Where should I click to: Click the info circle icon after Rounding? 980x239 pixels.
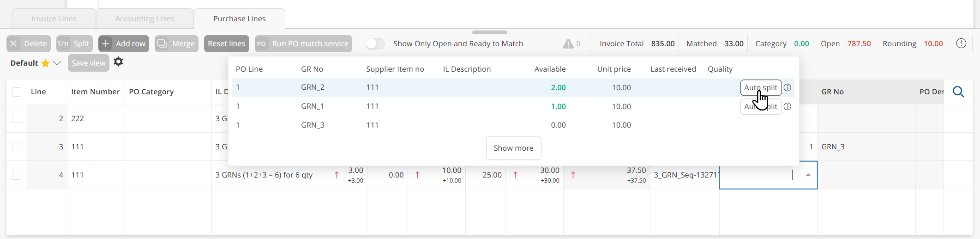point(961,43)
